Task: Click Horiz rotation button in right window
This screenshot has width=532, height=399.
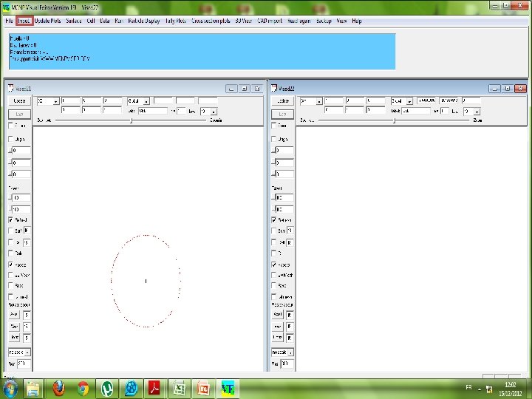Action: [278, 338]
